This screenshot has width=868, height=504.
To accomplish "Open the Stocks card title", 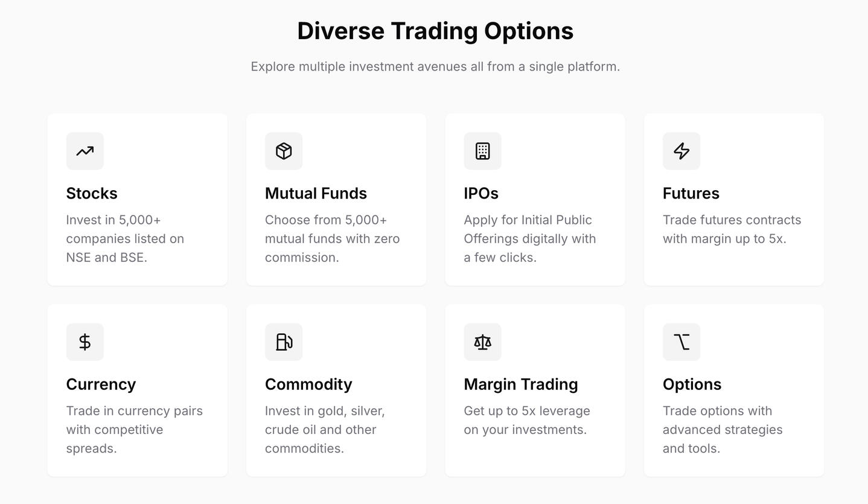I will tap(92, 193).
